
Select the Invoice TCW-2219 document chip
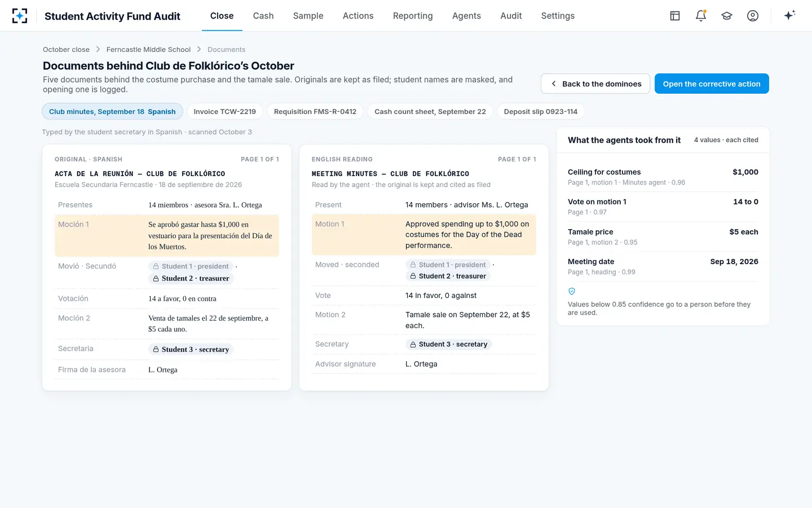pos(224,111)
